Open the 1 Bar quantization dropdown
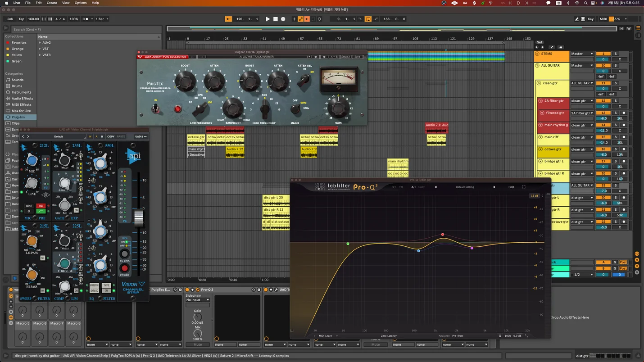Screen dimensions: 644x362 coord(102,19)
